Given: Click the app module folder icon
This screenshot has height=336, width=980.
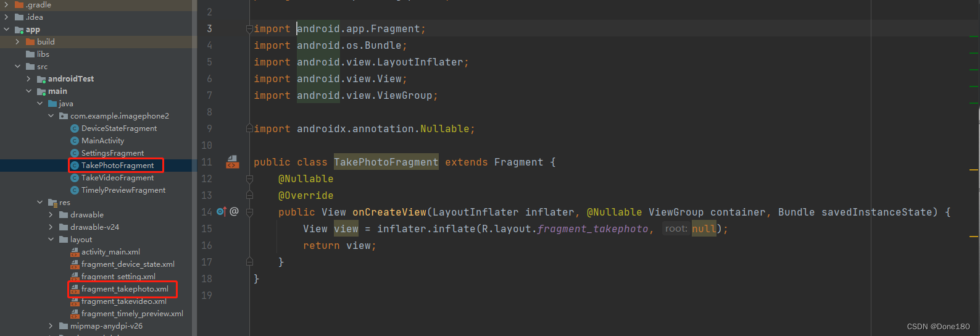Looking at the screenshot, I should tap(19, 30).
